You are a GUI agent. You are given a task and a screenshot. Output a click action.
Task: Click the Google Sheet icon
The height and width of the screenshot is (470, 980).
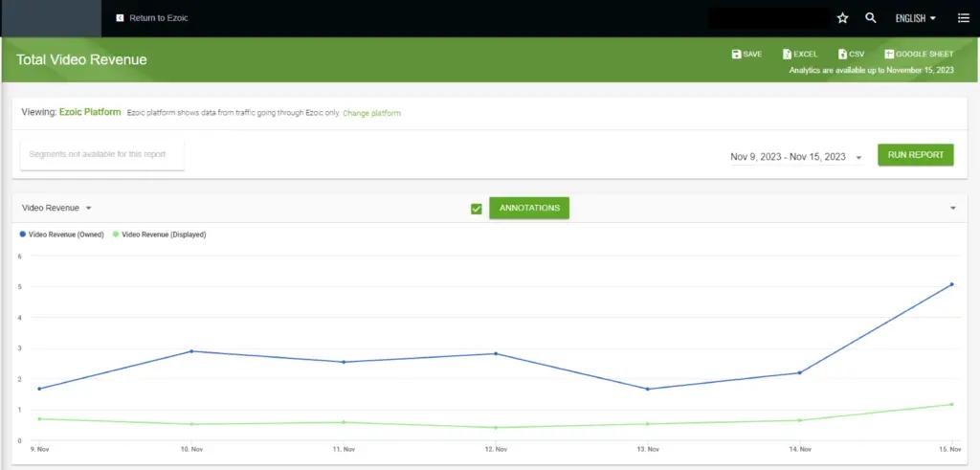click(x=889, y=55)
